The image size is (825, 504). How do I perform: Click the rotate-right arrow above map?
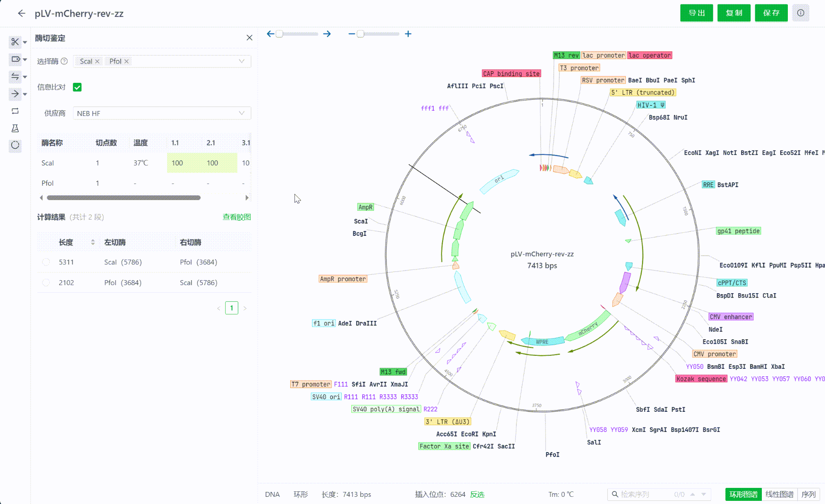(327, 34)
